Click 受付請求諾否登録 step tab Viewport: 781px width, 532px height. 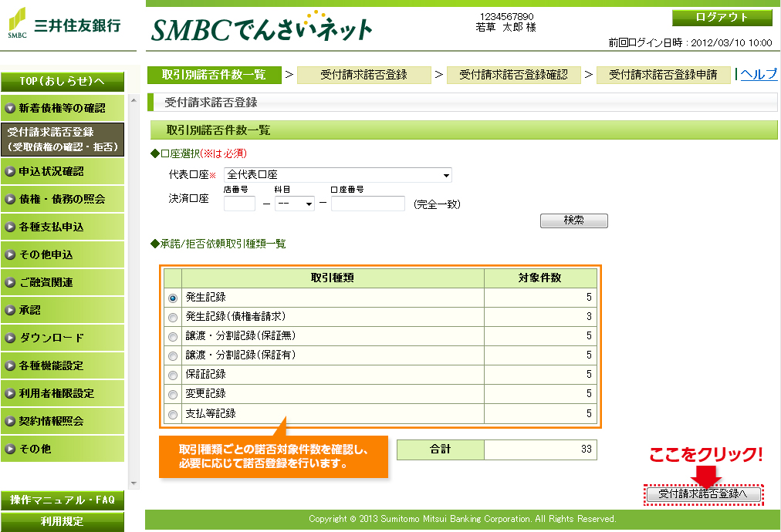click(x=364, y=75)
